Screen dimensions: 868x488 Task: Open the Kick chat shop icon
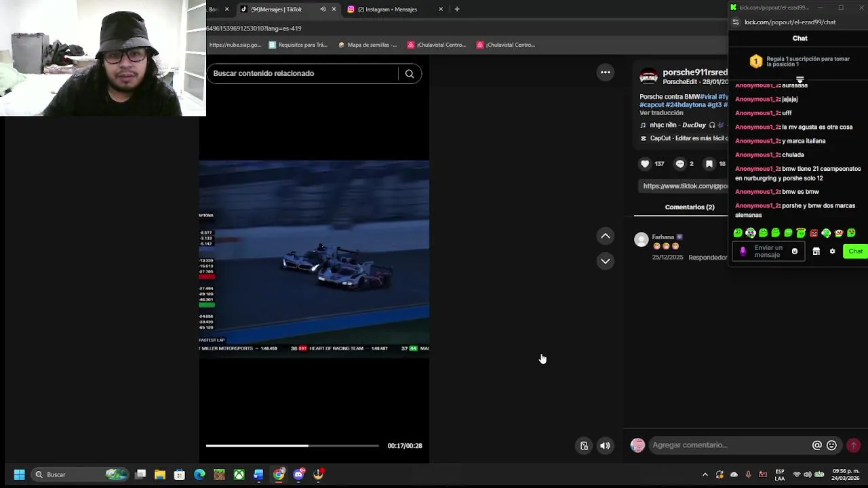pyautogui.click(x=816, y=251)
